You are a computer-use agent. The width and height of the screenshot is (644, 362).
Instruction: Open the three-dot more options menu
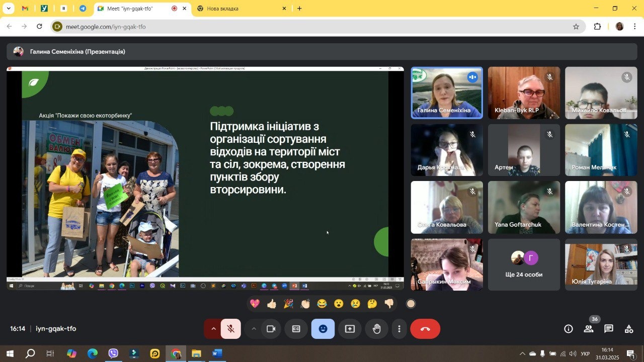tap(399, 329)
